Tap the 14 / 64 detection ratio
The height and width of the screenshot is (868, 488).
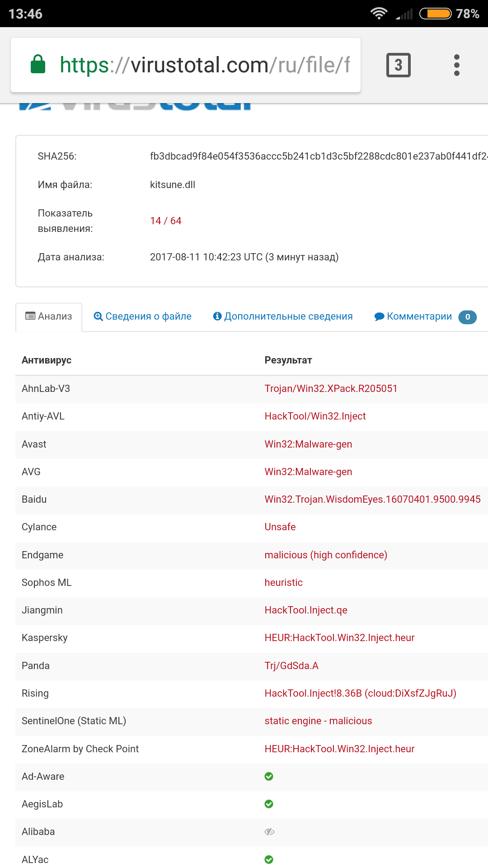point(165,221)
